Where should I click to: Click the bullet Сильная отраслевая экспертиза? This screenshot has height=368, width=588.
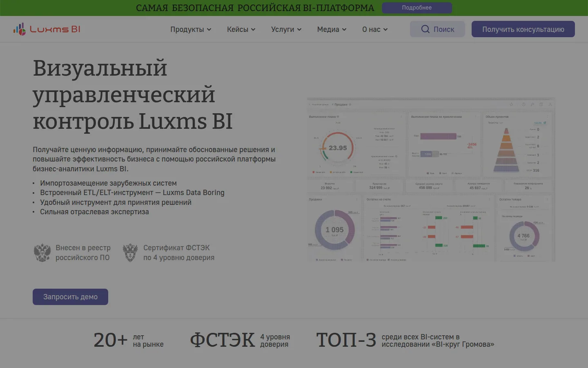[x=94, y=212]
